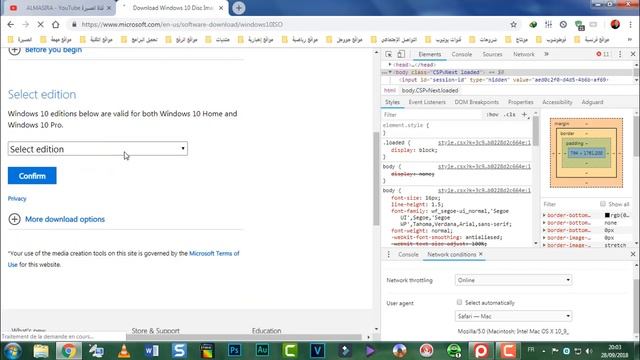The image size is (640, 360).
Task: Expand the head element node
Action: click(390, 64)
